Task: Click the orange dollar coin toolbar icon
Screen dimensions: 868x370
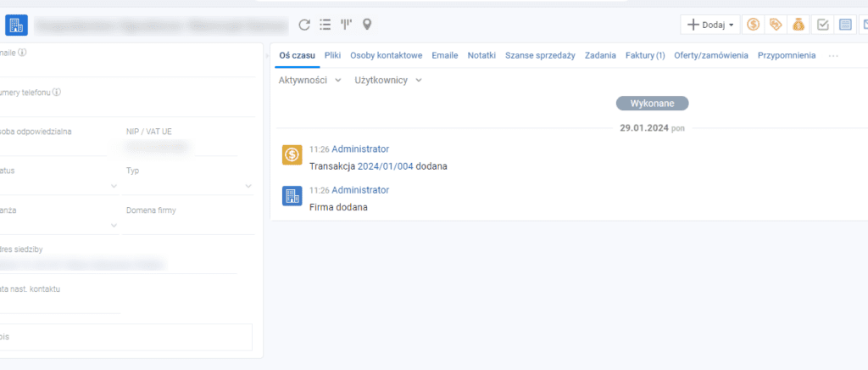Action: [x=753, y=25]
